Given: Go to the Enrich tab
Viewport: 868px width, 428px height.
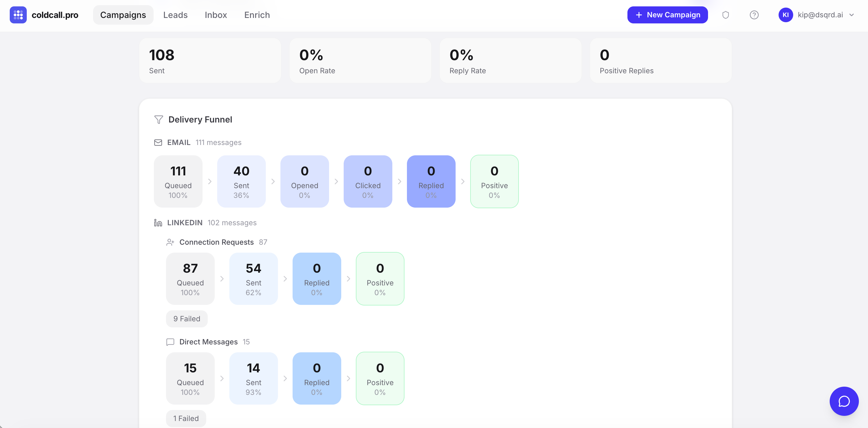Looking at the screenshot, I should coord(257,15).
